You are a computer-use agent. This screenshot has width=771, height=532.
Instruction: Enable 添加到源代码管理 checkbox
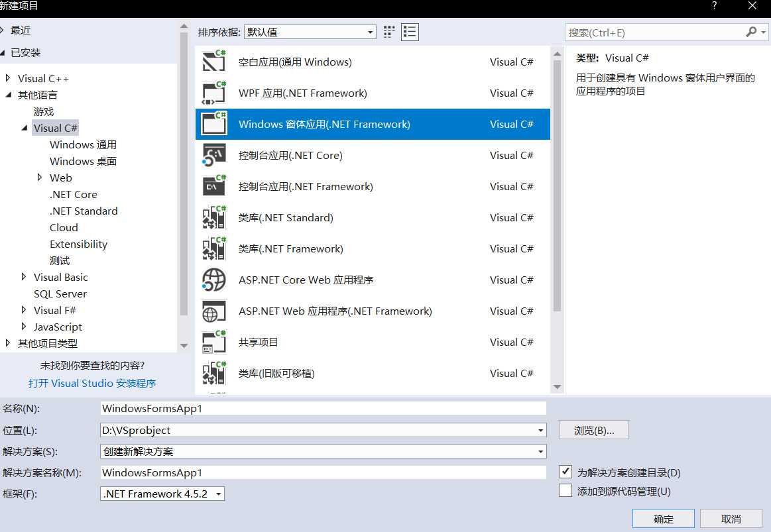point(565,491)
